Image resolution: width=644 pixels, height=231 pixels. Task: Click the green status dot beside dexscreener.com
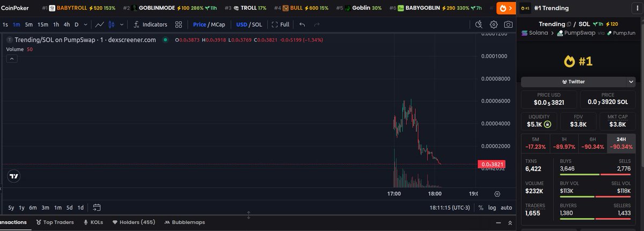click(x=165, y=40)
